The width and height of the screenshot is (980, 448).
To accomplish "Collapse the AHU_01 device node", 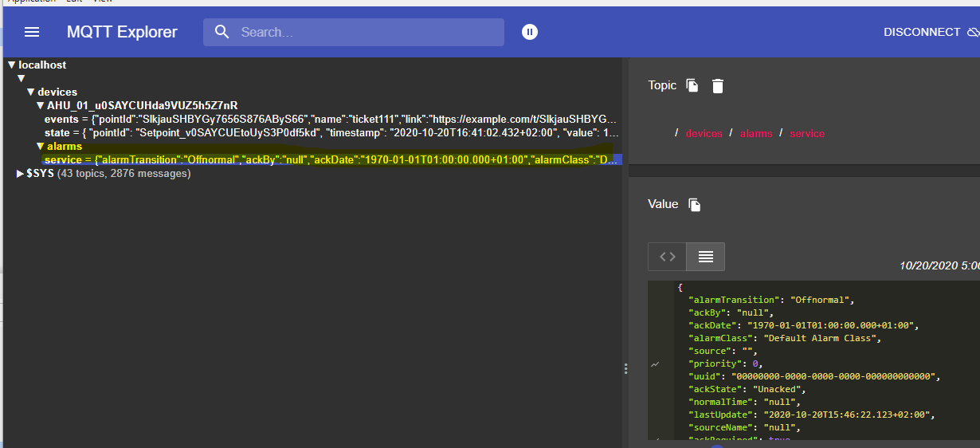I will [41, 106].
